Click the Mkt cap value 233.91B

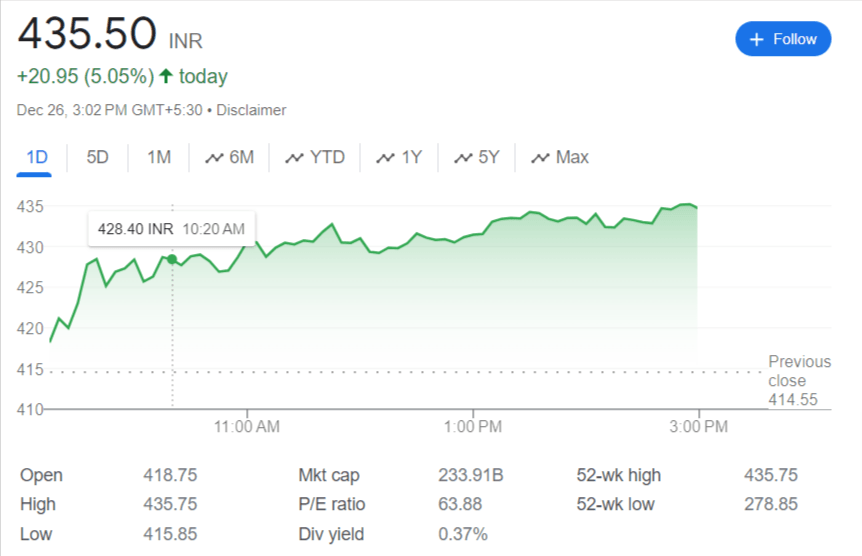pos(471,475)
